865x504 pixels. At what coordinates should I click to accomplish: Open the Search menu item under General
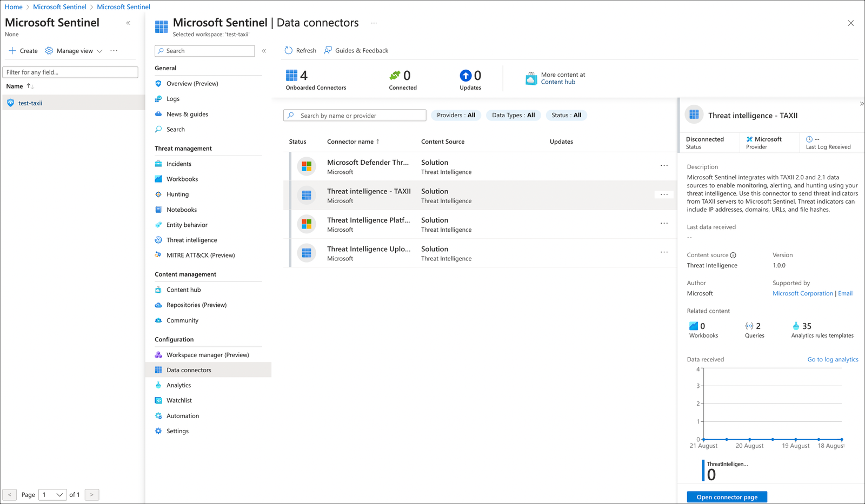click(175, 130)
